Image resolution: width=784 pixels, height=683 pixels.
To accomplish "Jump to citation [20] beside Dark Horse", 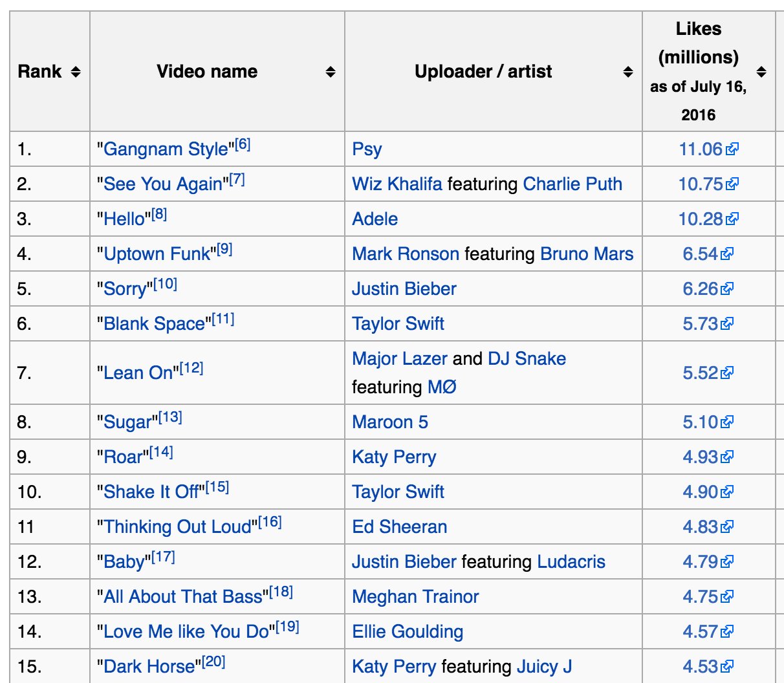I will (x=213, y=662).
